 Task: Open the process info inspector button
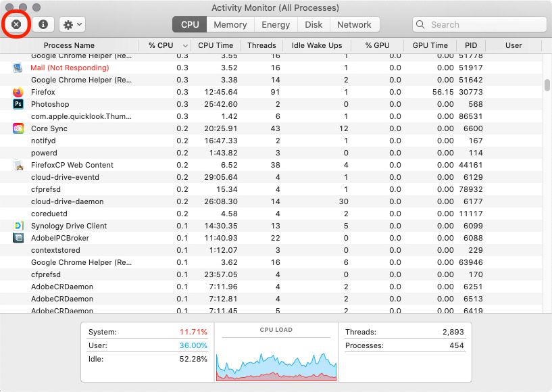pos(43,24)
